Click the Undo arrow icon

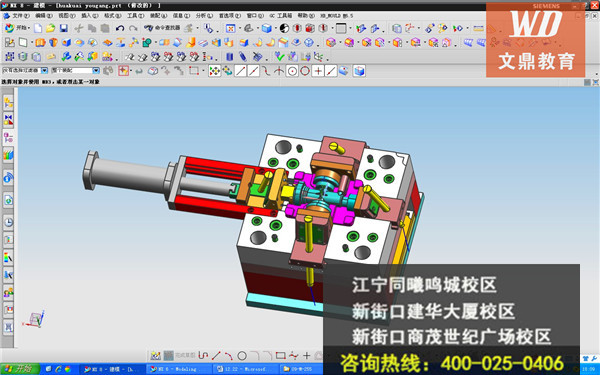pyautogui.click(x=120, y=28)
